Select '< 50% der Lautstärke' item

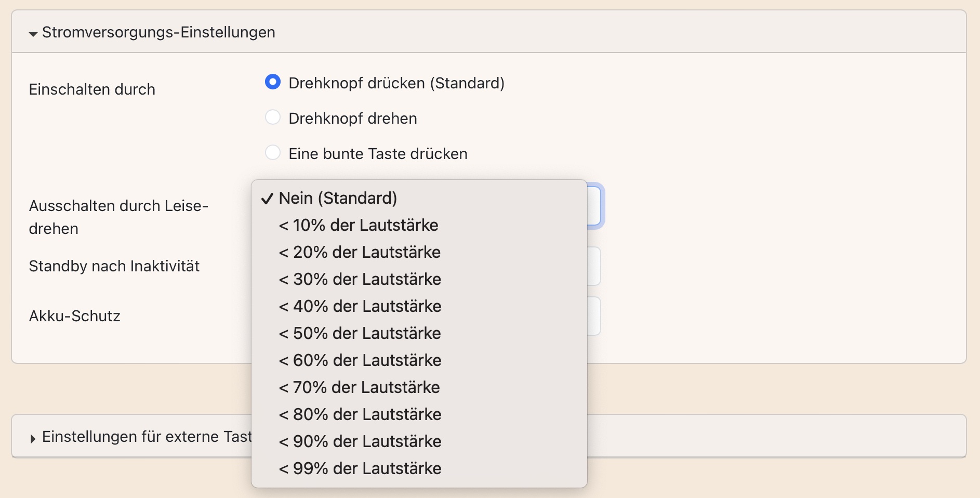click(x=360, y=333)
